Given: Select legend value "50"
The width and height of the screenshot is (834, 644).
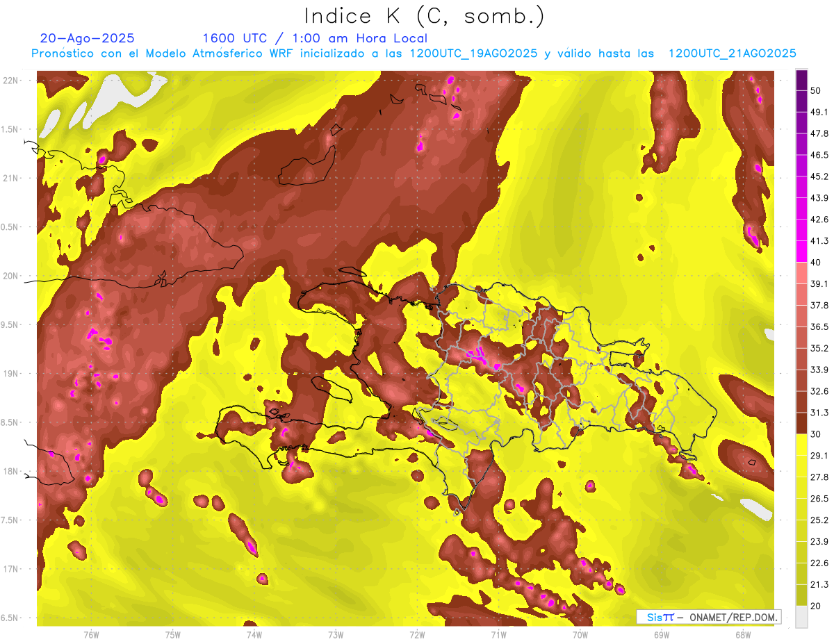Looking at the screenshot, I should (x=817, y=91).
